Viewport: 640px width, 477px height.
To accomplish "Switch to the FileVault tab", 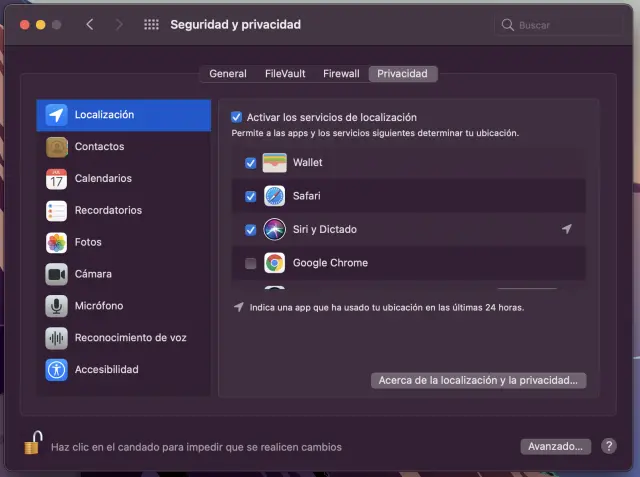I will (285, 74).
